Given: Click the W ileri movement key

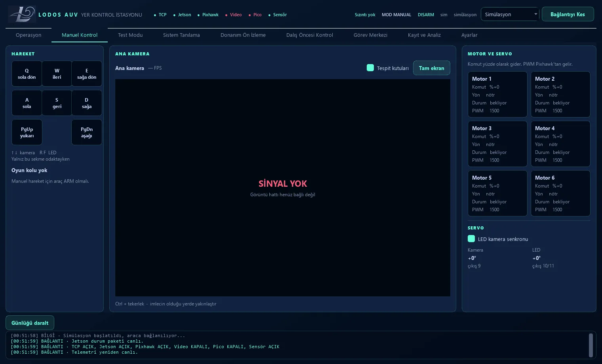Looking at the screenshot, I should point(57,74).
